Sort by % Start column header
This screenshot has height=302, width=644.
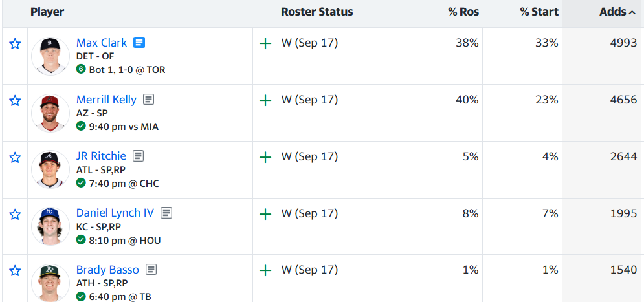tap(539, 12)
